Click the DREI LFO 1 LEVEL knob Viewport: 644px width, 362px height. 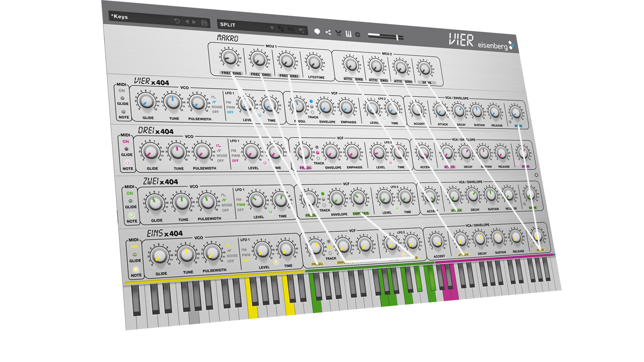click(252, 153)
